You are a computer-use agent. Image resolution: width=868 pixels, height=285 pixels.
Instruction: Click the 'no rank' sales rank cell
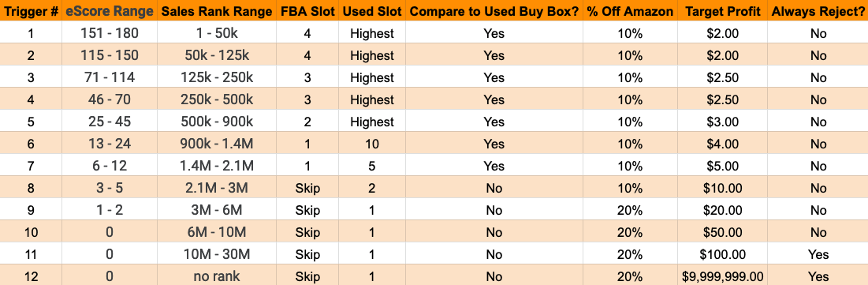(217, 276)
